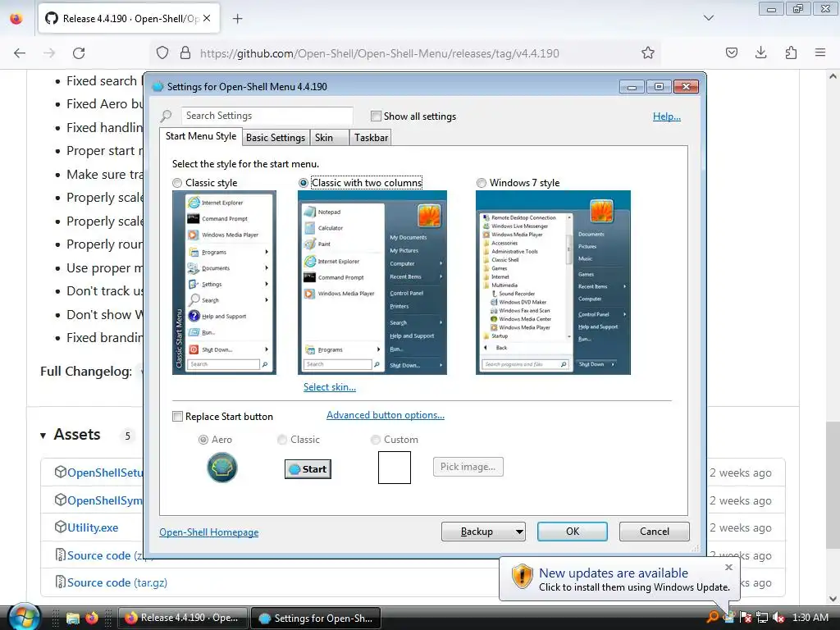Switch to the Taskbar tab
840x630 pixels.
[x=371, y=138]
